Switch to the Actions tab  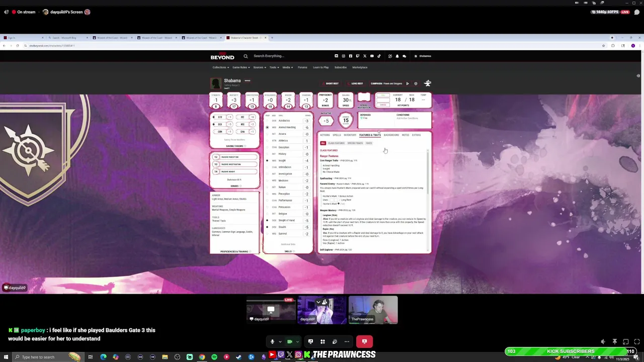(325, 135)
